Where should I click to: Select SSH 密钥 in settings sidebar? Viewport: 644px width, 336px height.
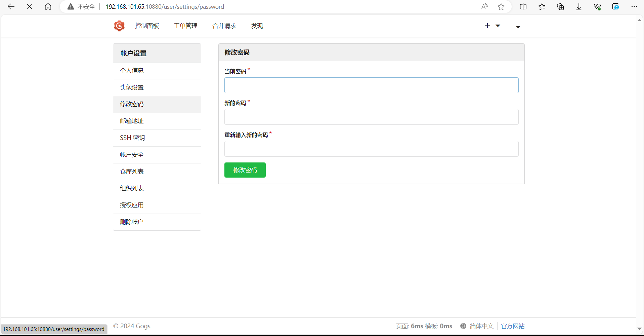[157, 138]
